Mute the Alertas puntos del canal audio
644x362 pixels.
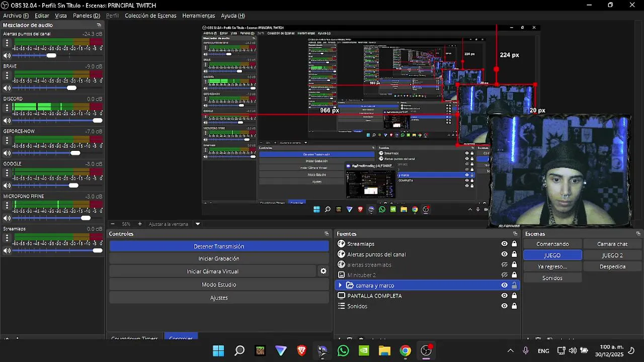(x=7, y=56)
